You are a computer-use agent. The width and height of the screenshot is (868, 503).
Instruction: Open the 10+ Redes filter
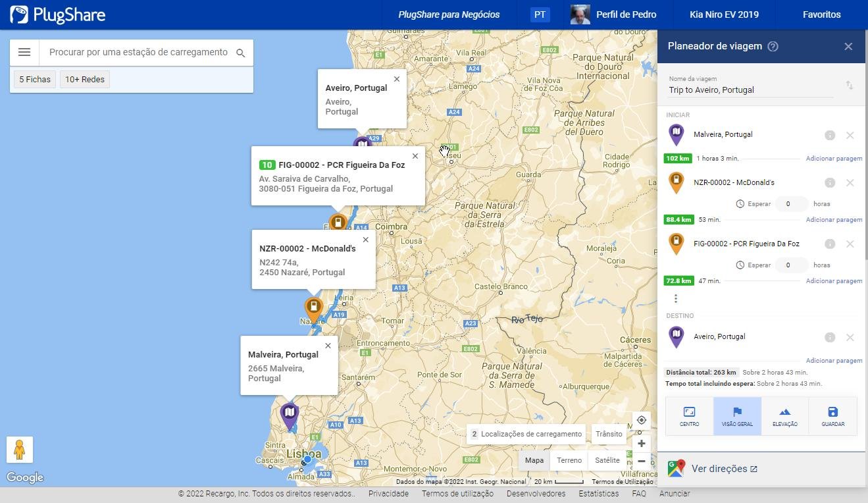pos(85,80)
